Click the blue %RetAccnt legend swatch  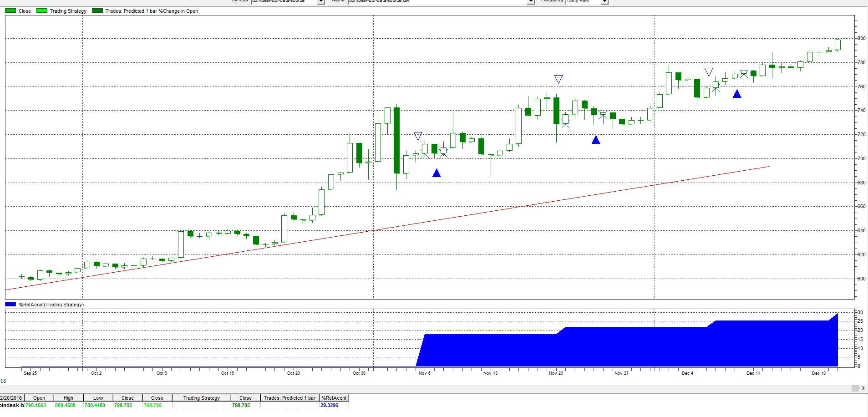pos(10,304)
